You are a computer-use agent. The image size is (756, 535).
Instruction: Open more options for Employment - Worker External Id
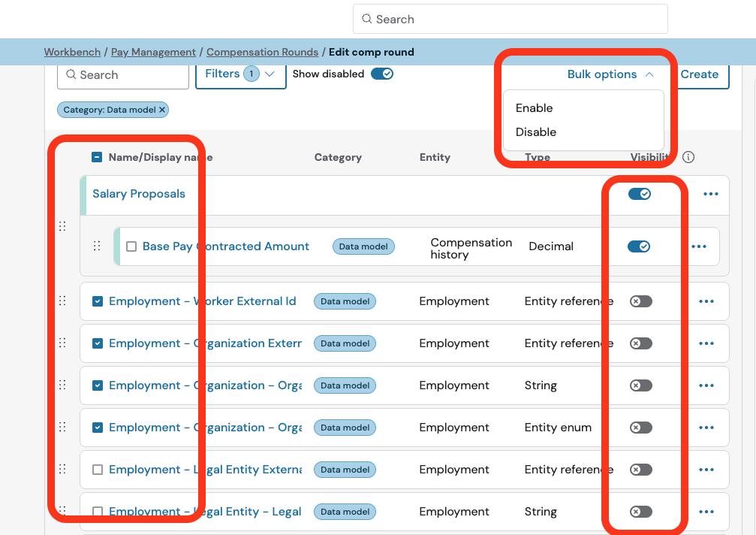[706, 301]
